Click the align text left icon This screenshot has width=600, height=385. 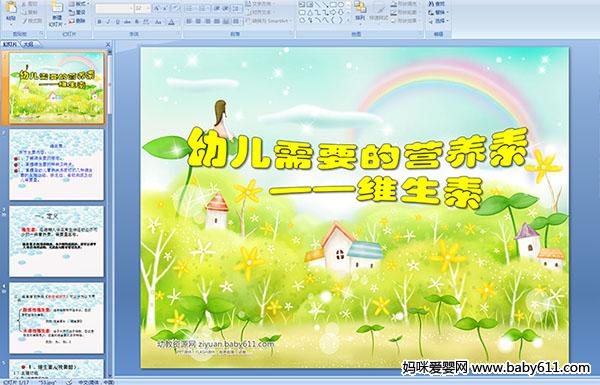[189, 21]
